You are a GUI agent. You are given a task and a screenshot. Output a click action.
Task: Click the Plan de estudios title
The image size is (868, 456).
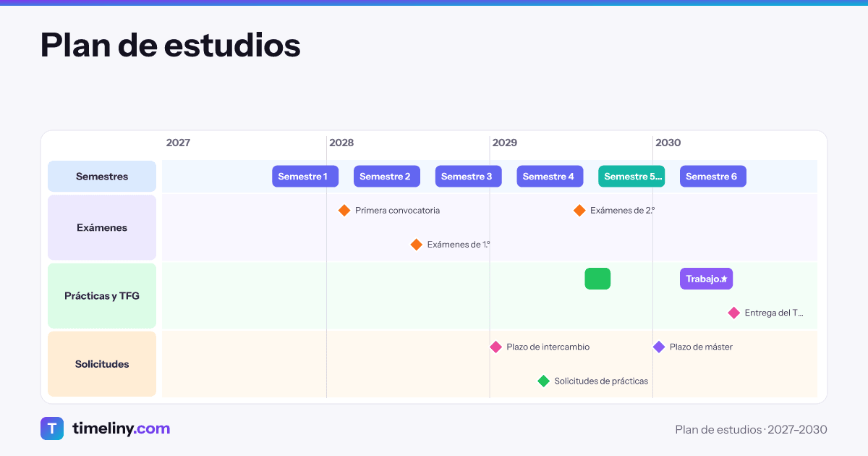171,45
